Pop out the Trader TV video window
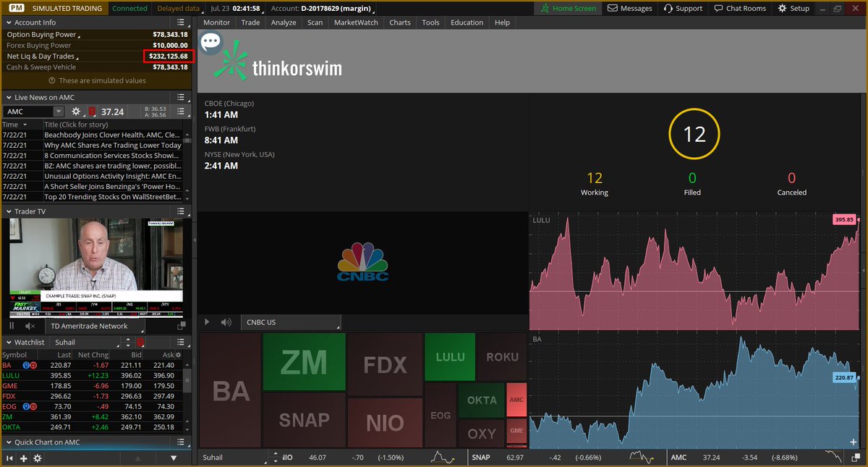Screen dimensions: 868x467 click(x=181, y=327)
